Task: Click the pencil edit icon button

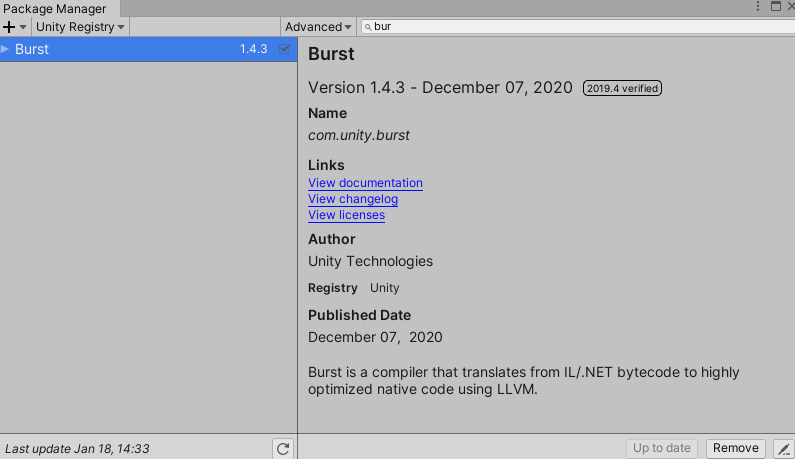Action: (x=784, y=449)
